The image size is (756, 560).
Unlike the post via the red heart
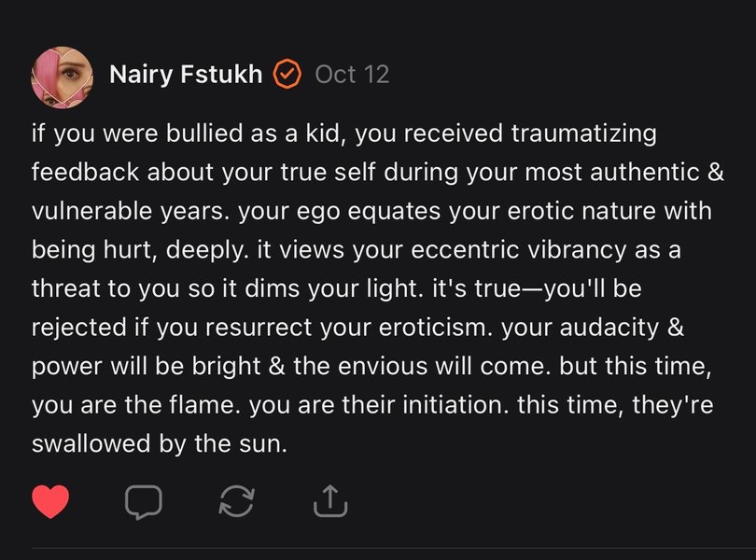(50, 502)
